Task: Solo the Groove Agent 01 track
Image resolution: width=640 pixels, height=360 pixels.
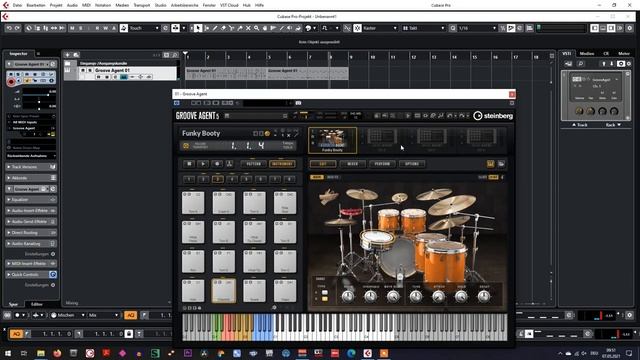Action: pos(90,70)
